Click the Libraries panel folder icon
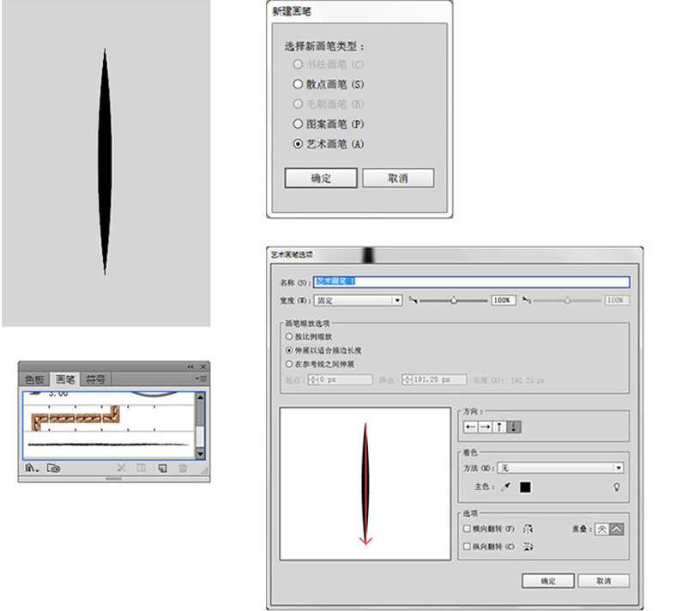 [x=53, y=469]
